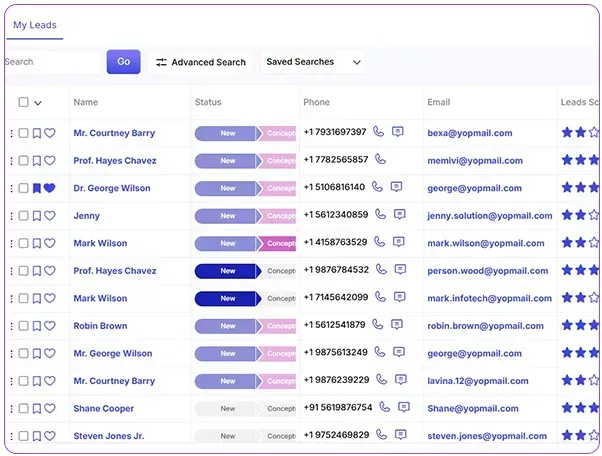Image resolution: width=602 pixels, height=456 pixels.
Task: Tick the select-all checkbox in table header
Action: (23, 102)
